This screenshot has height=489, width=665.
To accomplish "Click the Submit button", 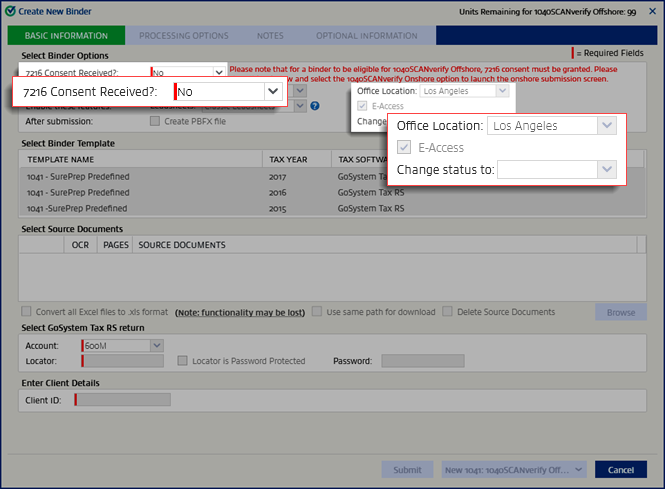I will (x=407, y=469).
